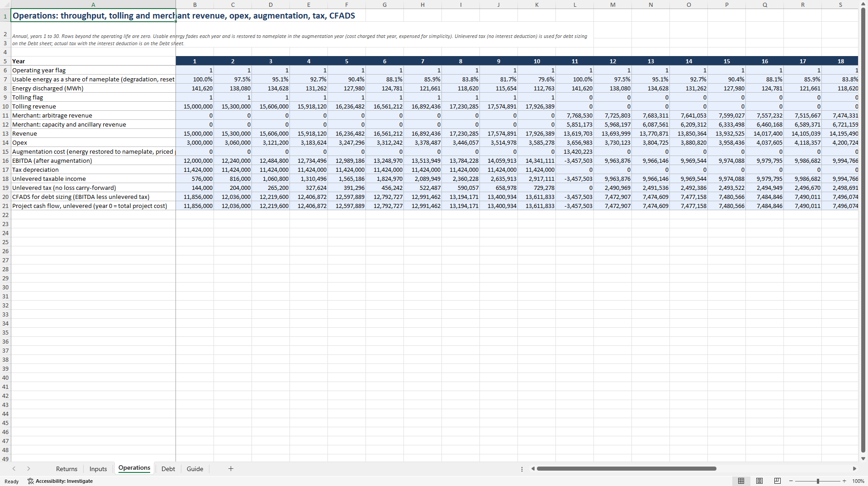Open Accessibility: Investigate status indicator
Screen dimensions: 868x486
point(60,481)
